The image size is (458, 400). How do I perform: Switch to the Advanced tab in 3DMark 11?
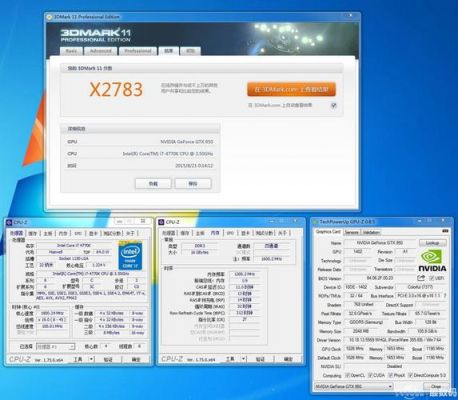100,51
